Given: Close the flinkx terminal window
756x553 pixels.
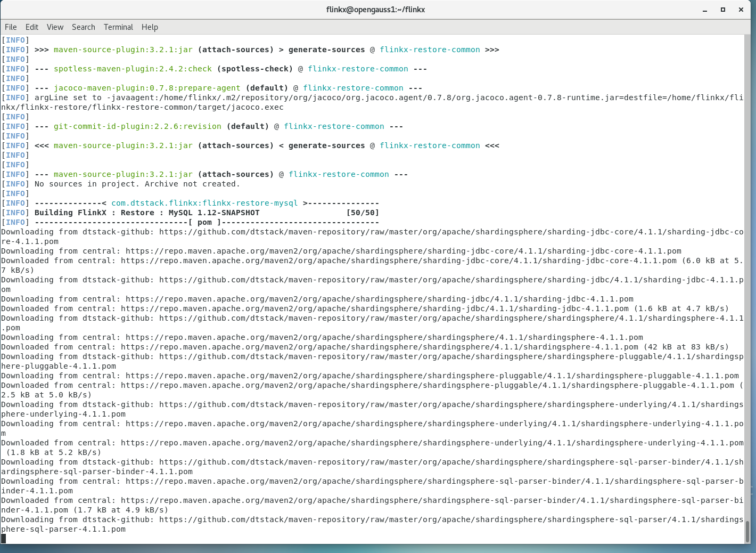Looking at the screenshot, I should coord(741,10).
